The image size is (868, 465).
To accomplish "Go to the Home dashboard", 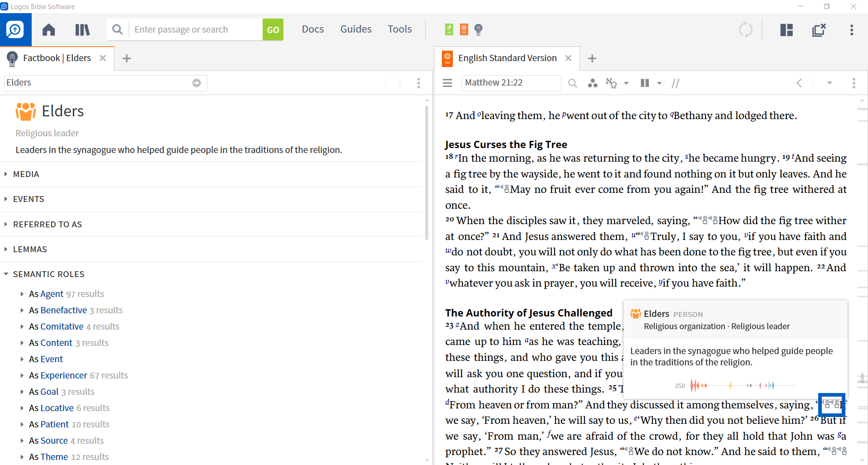I will click(x=48, y=30).
